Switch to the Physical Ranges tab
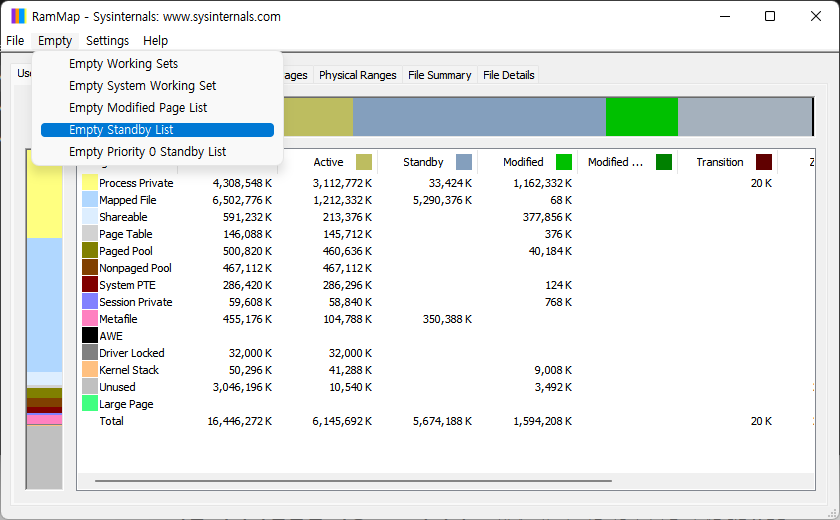The image size is (840, 520). coord(357,75)
